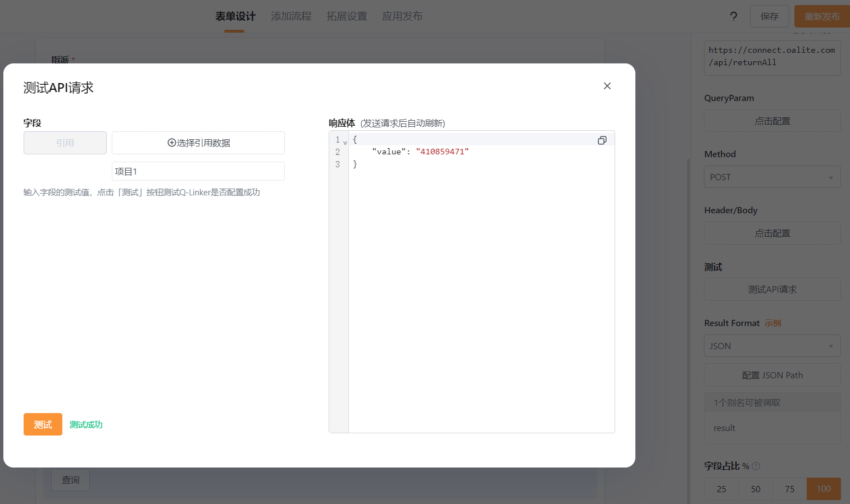Click the 测试成功 status text
The width and height of the screenshot is (850, 504).
click(86, 424)
